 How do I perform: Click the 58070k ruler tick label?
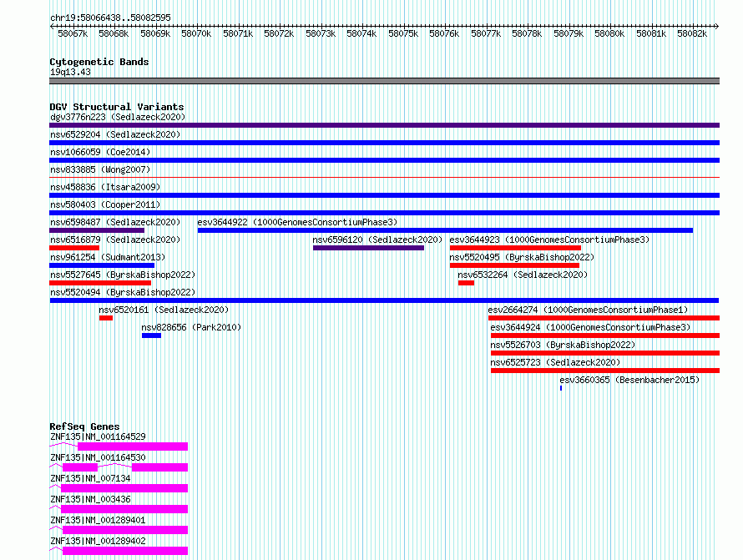coord(196,33)
